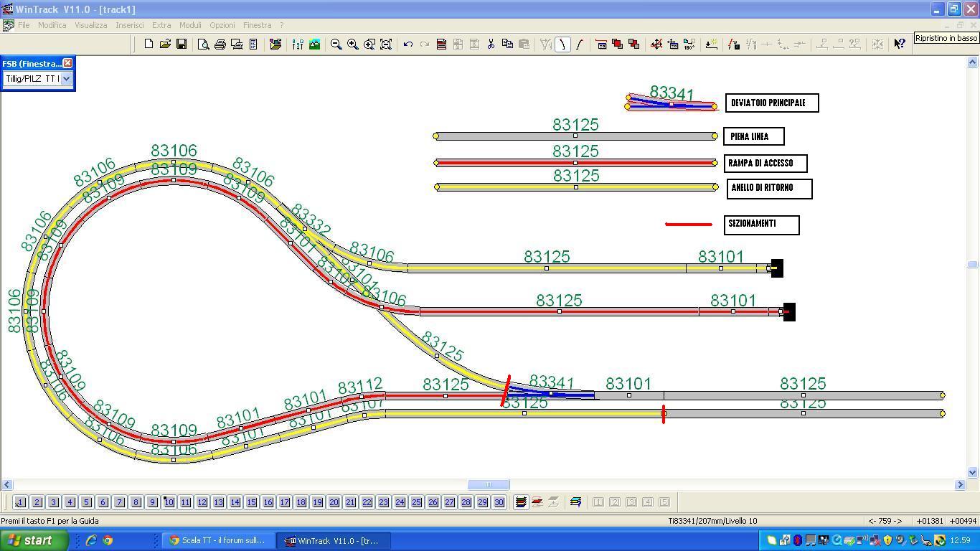The width and height of the screenshot is (980, 551).
Task: Click the DEVIATOIO PRINCIPALE legend label
Action: click(772, 103)
